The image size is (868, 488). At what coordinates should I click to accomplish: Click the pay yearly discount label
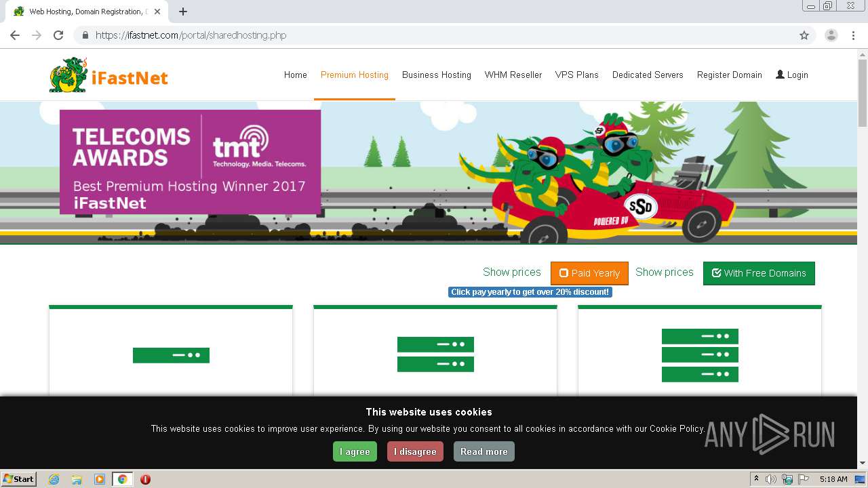click(x=530, y=292)
